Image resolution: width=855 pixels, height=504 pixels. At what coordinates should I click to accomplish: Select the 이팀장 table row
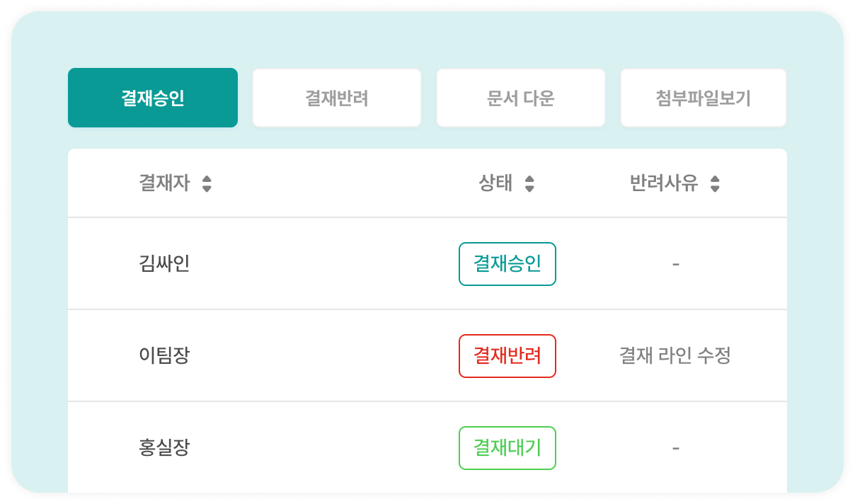[x=283, y=355]
